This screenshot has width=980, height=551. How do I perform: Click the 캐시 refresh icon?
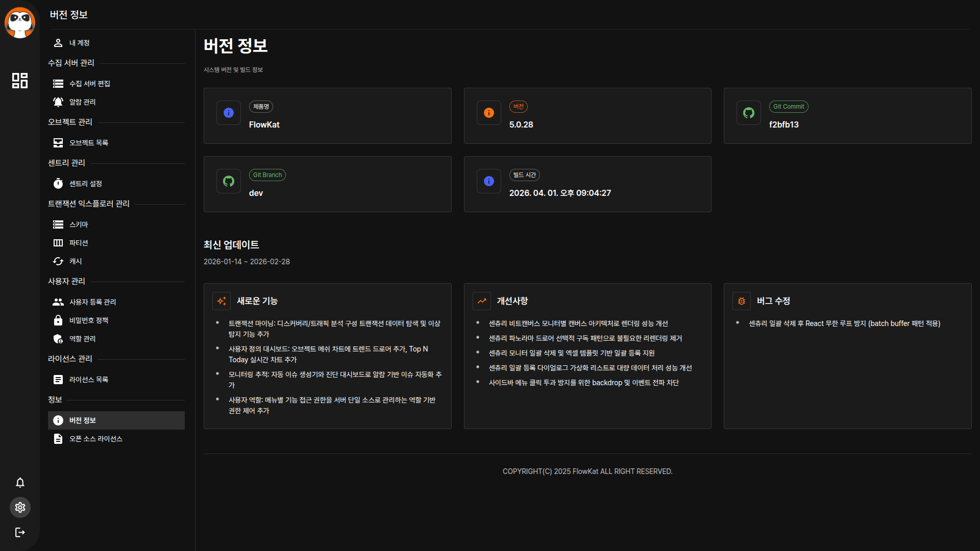58,261
